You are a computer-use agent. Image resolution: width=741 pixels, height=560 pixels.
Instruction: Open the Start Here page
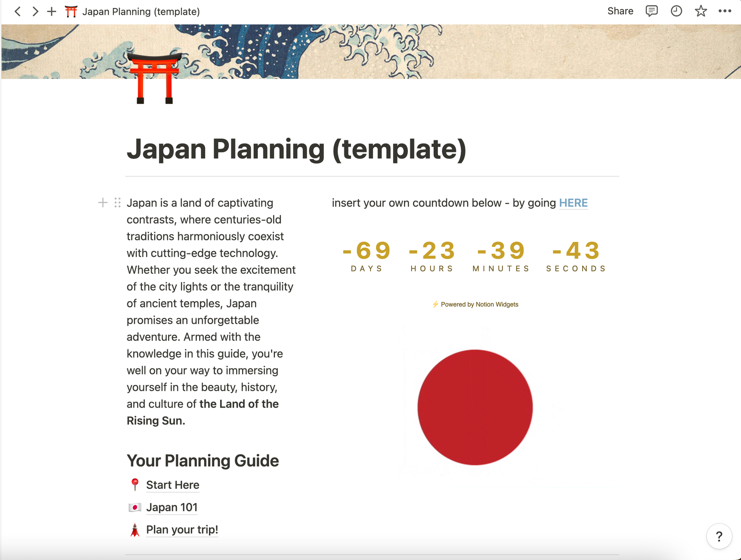pos(172,485)
